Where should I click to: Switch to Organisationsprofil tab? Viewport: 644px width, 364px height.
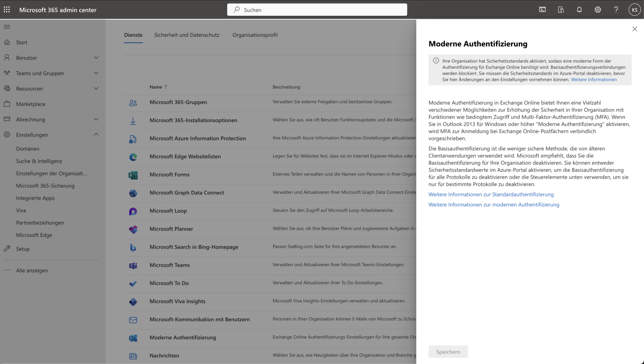[255, 35]
